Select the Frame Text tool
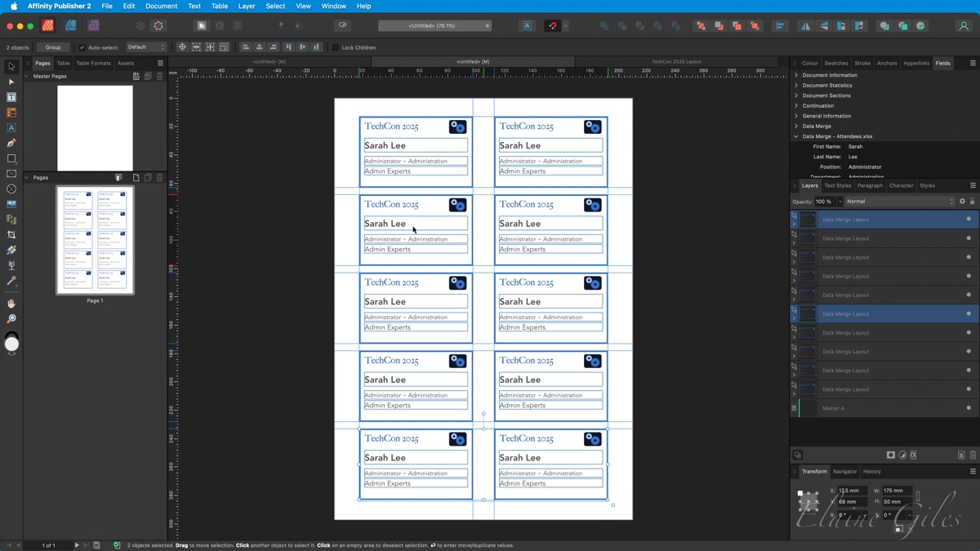The height and width of the screenshot is (551, 980). coord(11,97)
